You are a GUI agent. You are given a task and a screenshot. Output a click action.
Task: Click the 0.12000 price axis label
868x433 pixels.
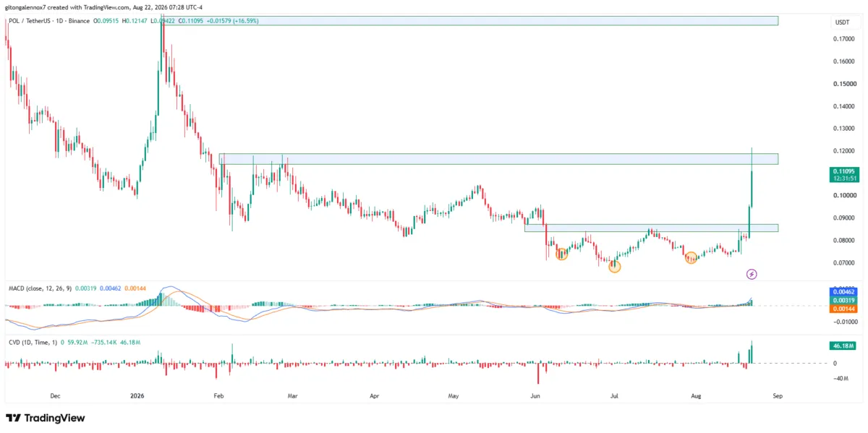point(845,151)
